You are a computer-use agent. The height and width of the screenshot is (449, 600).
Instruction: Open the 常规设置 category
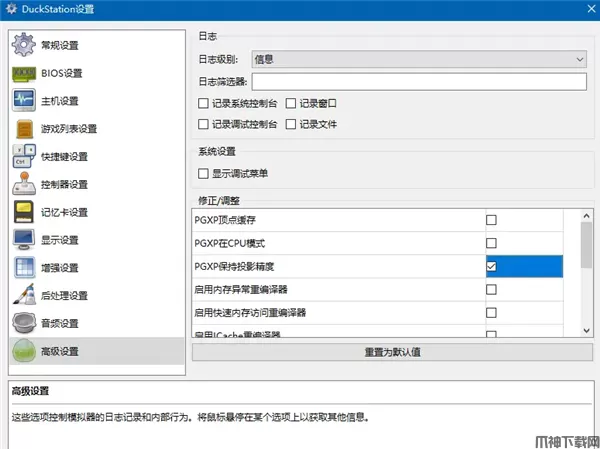97,45
